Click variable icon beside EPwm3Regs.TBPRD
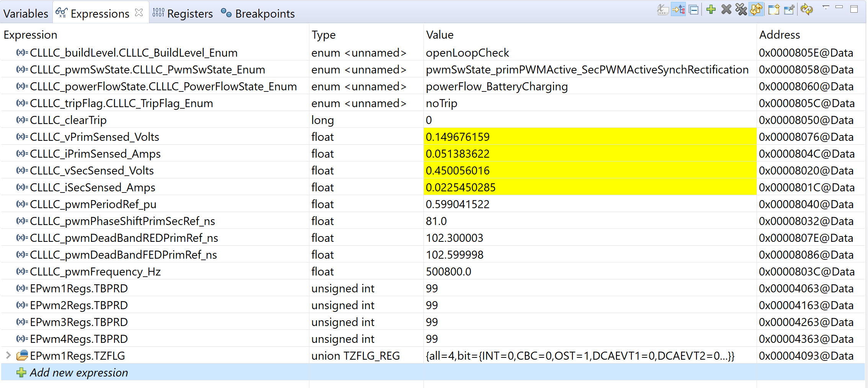This screenshot has height=388, width=868. pos(22,322)
